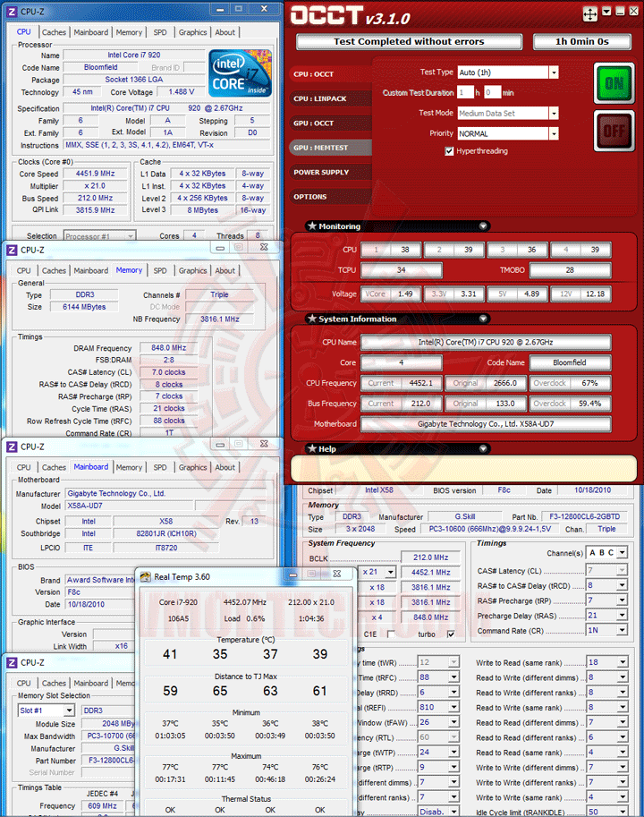Open the Test Type dropdown
The width and height of the screenshot is (644, 817).
click(554, 72)
